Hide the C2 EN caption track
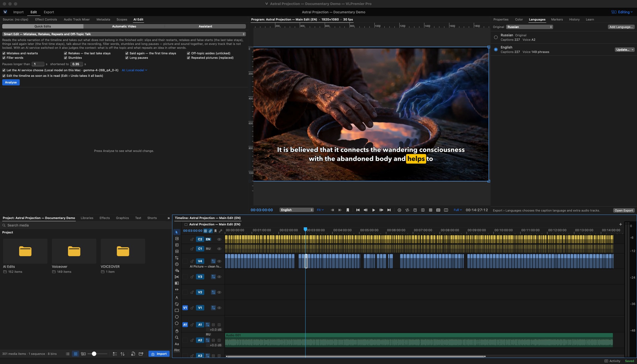Screen dimensions: 637x364 (x=219, y=239)
